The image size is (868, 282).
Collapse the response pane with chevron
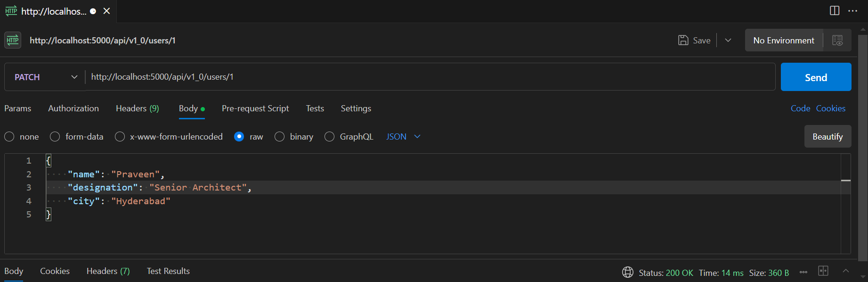click(846, 271)
